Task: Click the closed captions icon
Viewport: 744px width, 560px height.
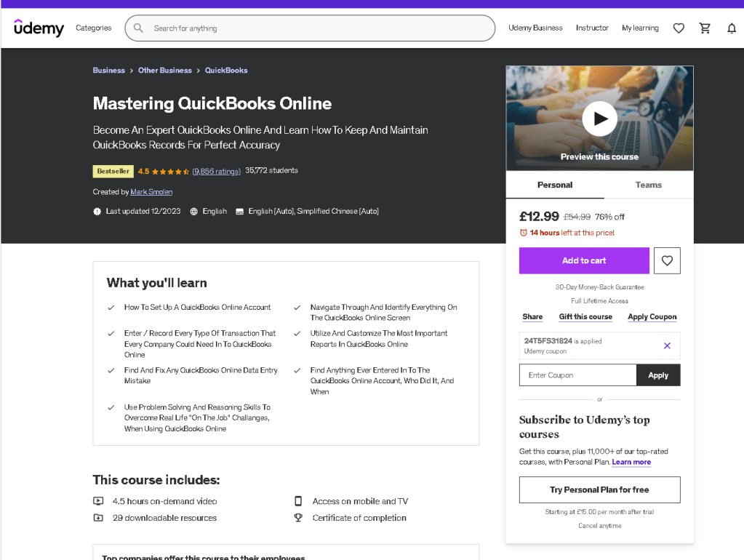Action: (x=239, y=211)
